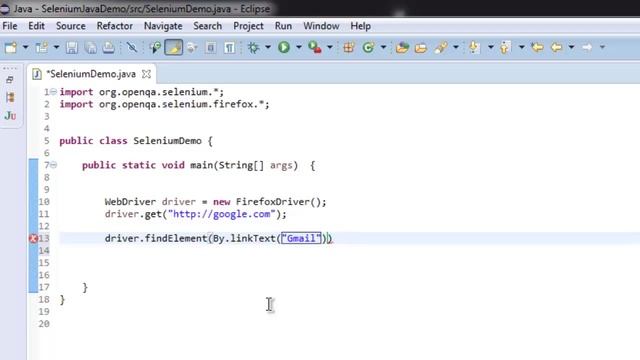This screenshot has height=360, width=640.
Task: Click the New Java Package icon
Action: [x=349, y=48]
